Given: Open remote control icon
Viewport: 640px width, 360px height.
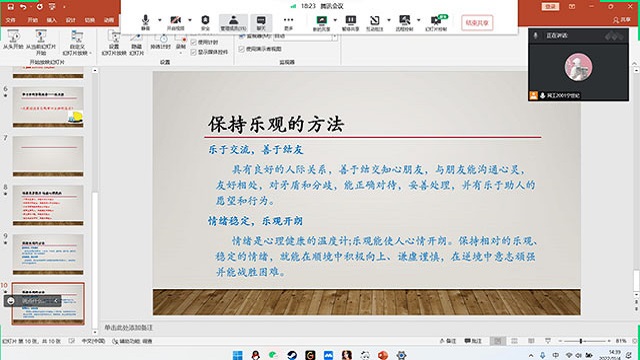Looking at the screenshot, I should pos(404,22).
